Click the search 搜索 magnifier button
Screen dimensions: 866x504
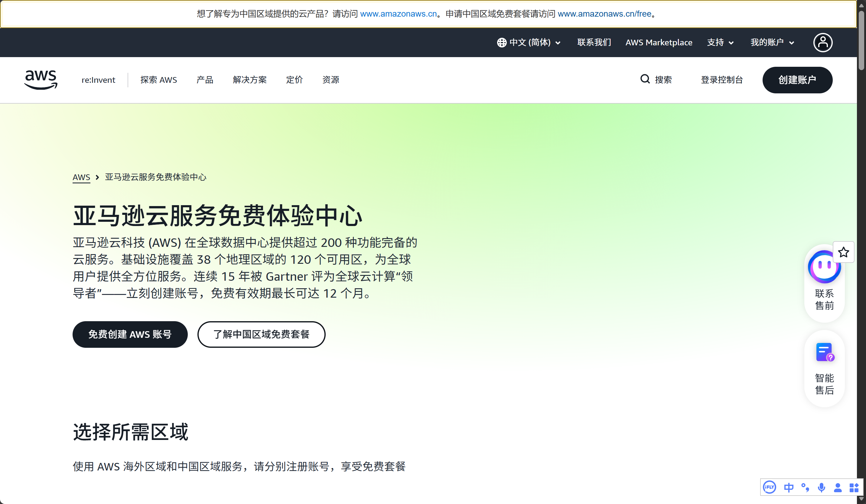(656, 80)
